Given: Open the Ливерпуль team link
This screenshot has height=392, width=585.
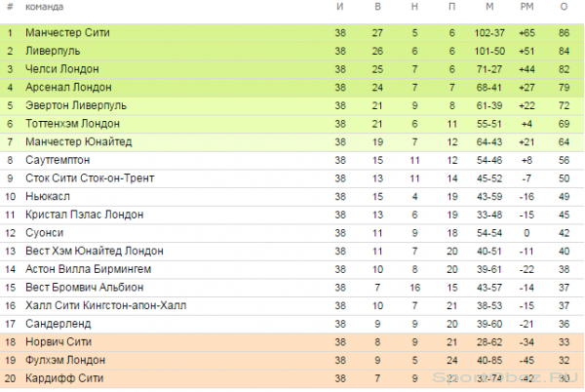Looking at the screenshot, I should (x=53, y=51).
